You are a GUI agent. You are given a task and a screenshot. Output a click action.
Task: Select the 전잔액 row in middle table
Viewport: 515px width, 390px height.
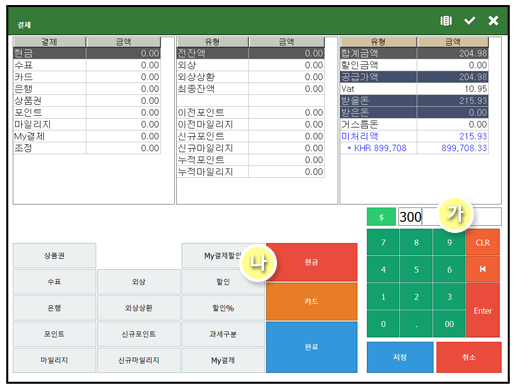251,53
